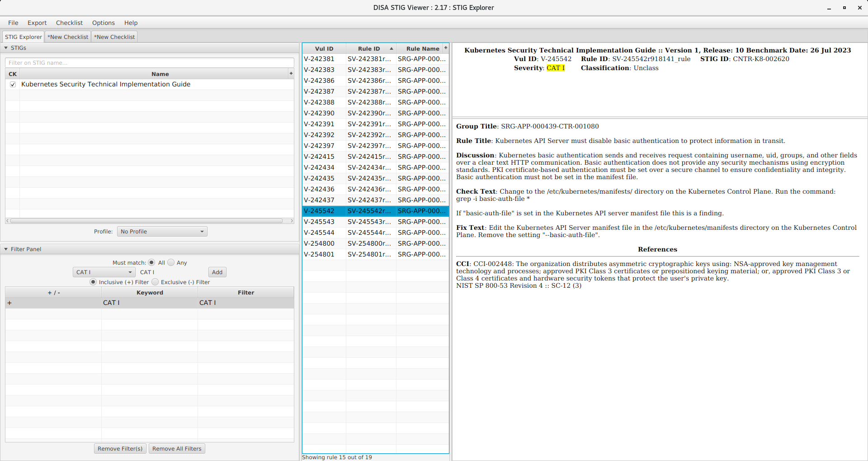This screenshot has width=868, height=461.
Task: Collapse the Filter Panel section
Action: coord(6,249)
